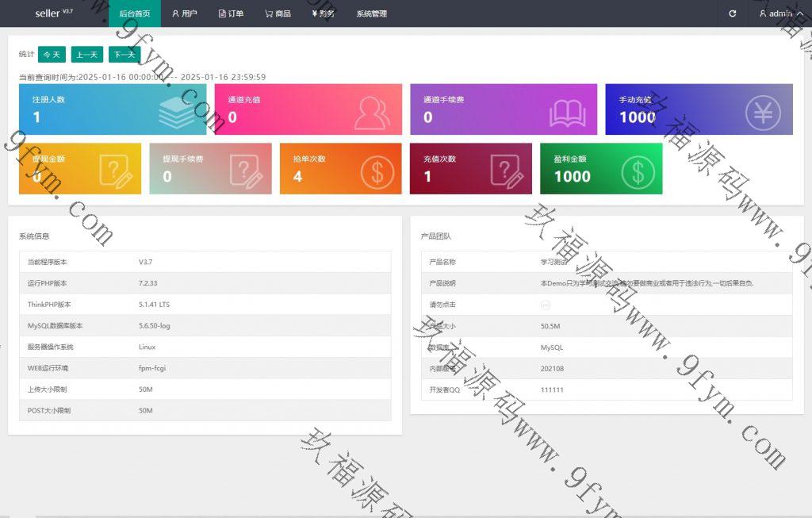Screen dimensions: 812x518
Task: Click the small round icon beside 请勿点击
Action: click(x=546, y=305)
